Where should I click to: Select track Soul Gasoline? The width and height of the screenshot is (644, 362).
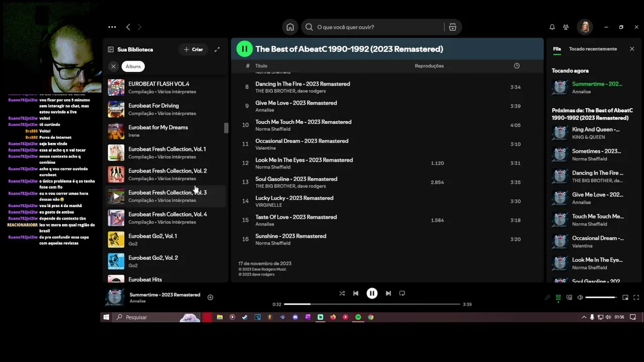(387, 183)
